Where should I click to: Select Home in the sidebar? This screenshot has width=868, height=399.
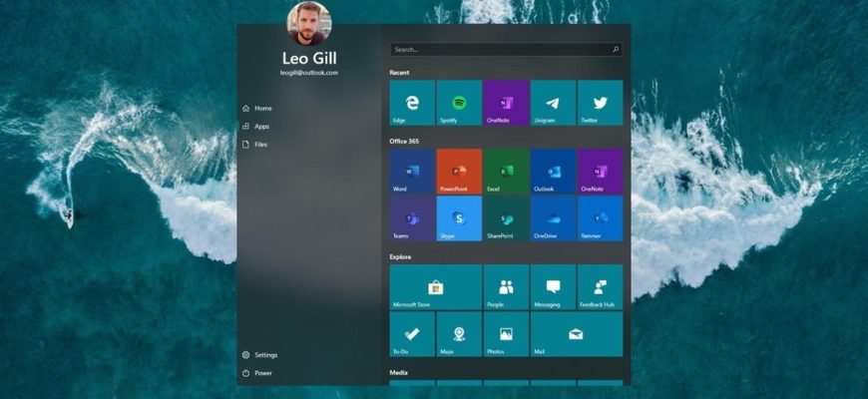256,109
